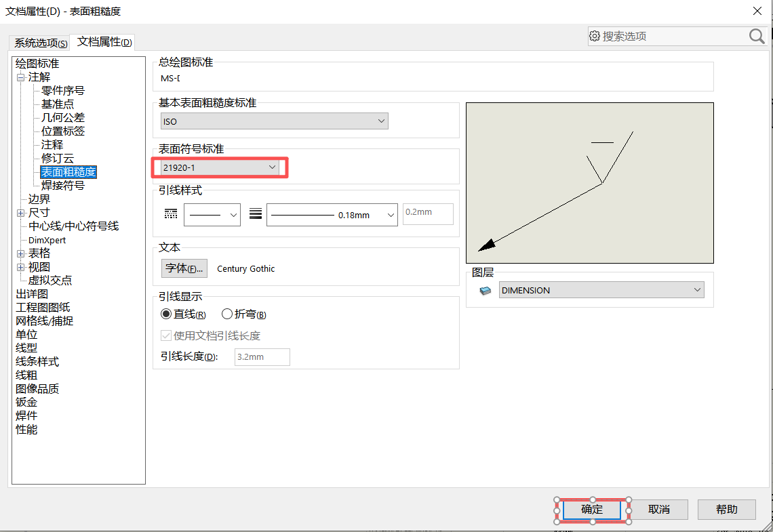Click the 帮助 button

click(x=727, y=510)
